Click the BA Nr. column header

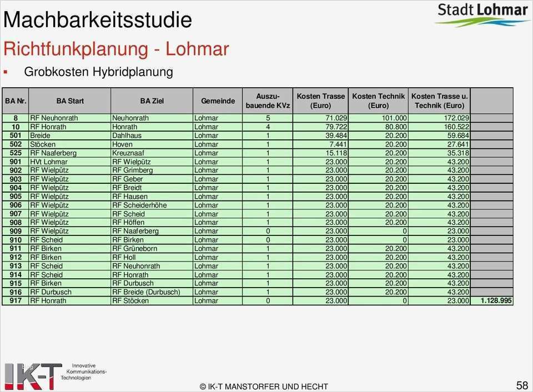[15, 101]
